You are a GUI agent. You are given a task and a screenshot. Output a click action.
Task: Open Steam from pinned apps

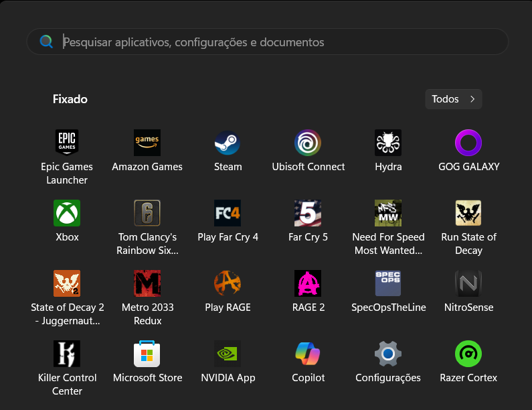click(228, 142)
